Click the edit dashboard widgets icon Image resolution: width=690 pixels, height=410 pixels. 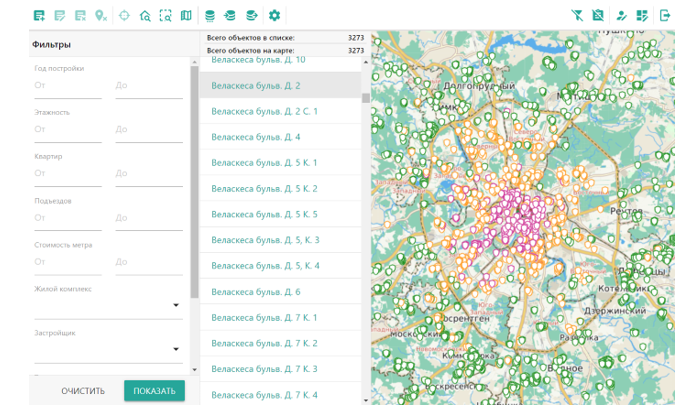[x=643, y=15]
